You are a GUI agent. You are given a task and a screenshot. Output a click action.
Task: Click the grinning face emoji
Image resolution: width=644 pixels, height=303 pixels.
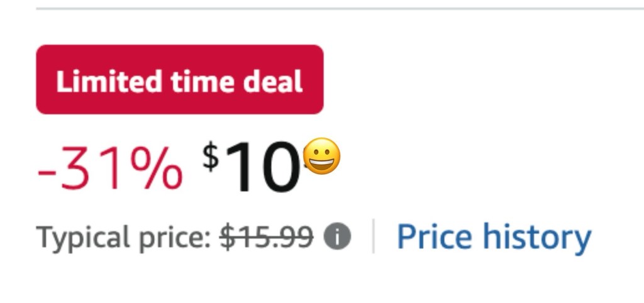point(322,157)
